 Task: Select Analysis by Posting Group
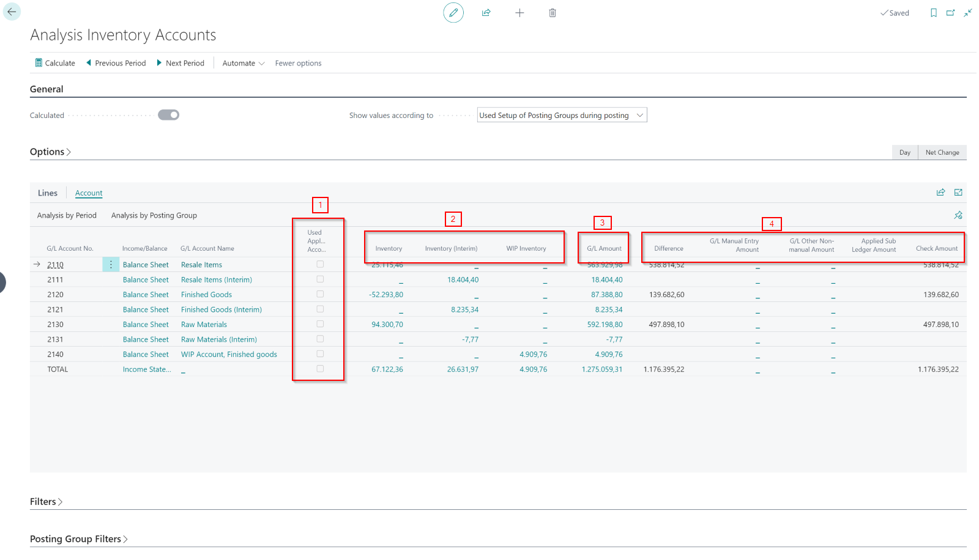tap(154, 215)
